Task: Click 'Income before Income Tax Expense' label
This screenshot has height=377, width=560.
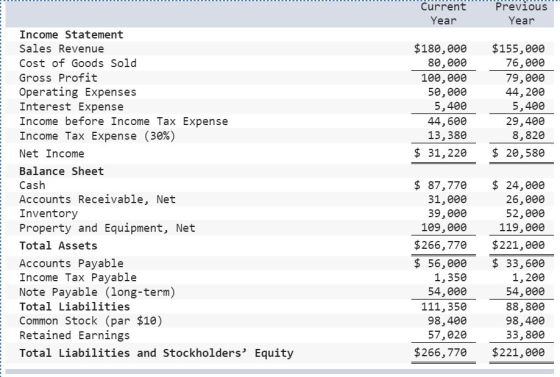Action: (124, 121)
